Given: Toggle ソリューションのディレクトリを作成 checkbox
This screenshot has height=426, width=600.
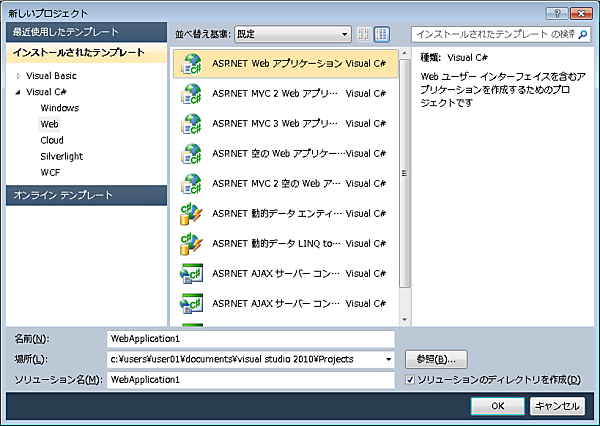Looking at the screenshot, I should click(x=410, y=380).
